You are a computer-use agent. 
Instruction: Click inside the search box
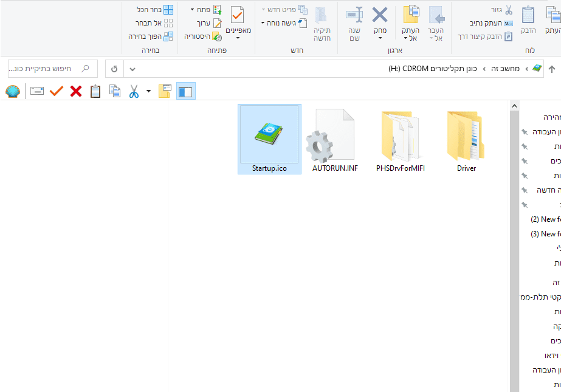[49, 68]
